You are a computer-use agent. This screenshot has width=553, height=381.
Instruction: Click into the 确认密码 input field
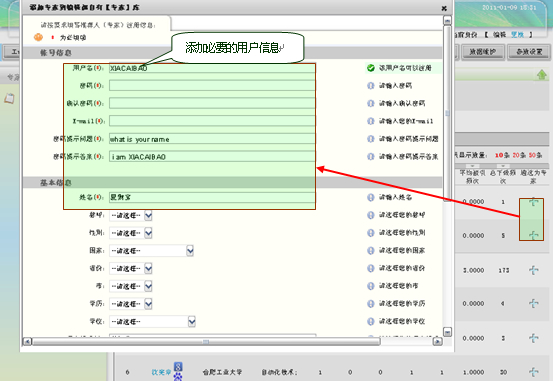pyautogui.click(x=212, y=103)
